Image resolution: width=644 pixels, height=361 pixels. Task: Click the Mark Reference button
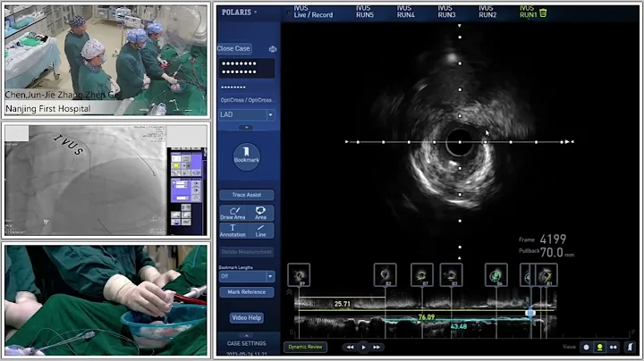click(247, 292)
